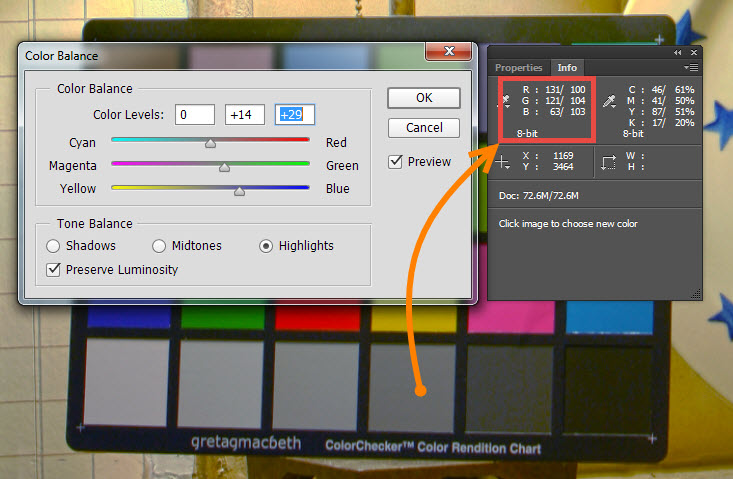733x479 pixels.
Task: Click the G value 121/104 readout
Action: (x=565, y=100)
